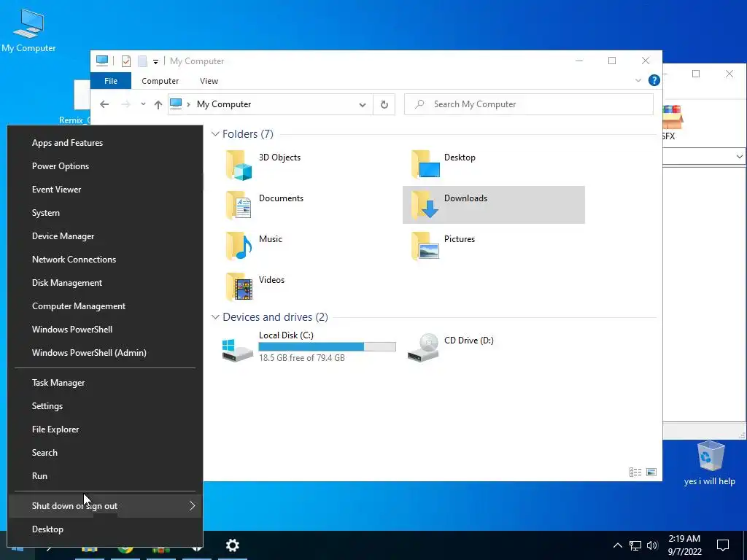Viewport: 747px width, 560px height.
Task: Open the View ribbon tab
Action: pos(209,81)
